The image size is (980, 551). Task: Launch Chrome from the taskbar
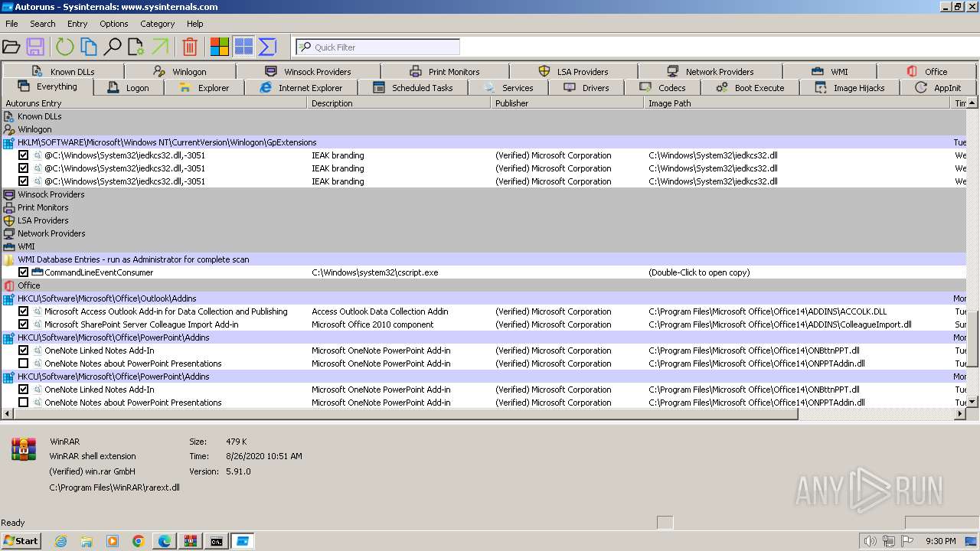[x=139, y=541]
